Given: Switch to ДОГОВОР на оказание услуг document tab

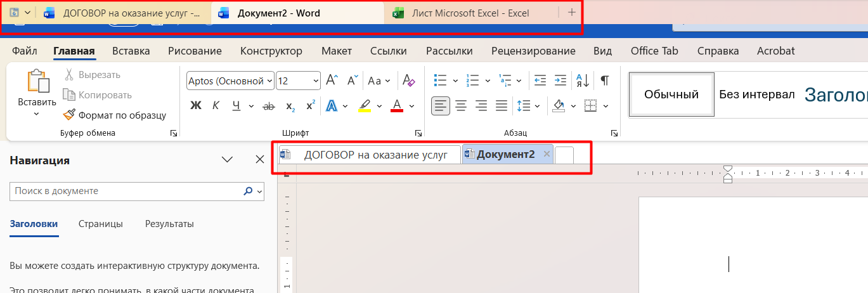Looking at the screenshot, I should (x=370, y=155).
